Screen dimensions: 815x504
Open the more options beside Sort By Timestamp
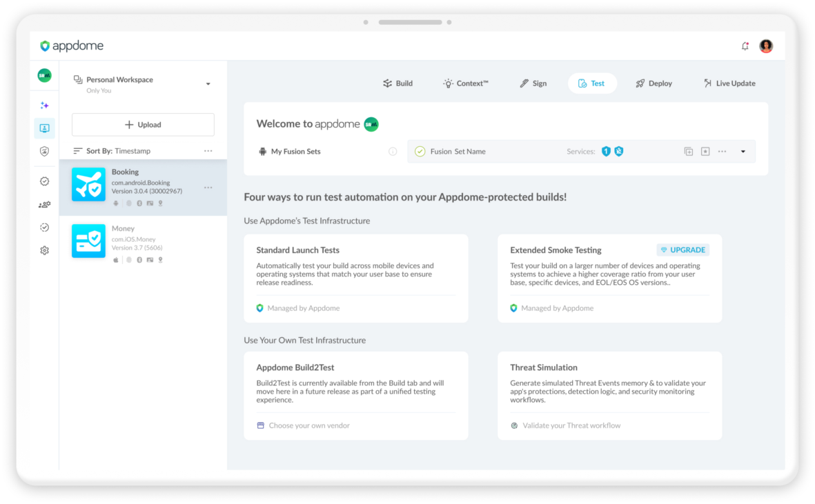pos(208,151)
